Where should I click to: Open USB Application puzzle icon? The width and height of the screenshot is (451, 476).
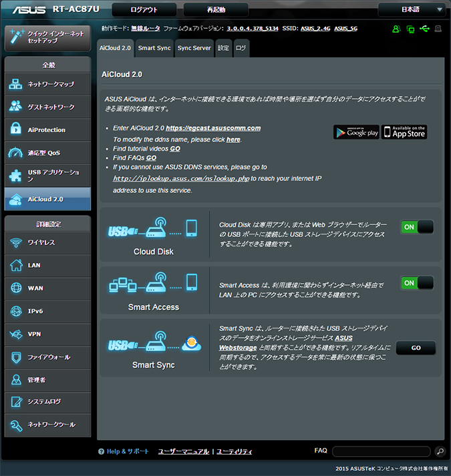pos(15,176)
